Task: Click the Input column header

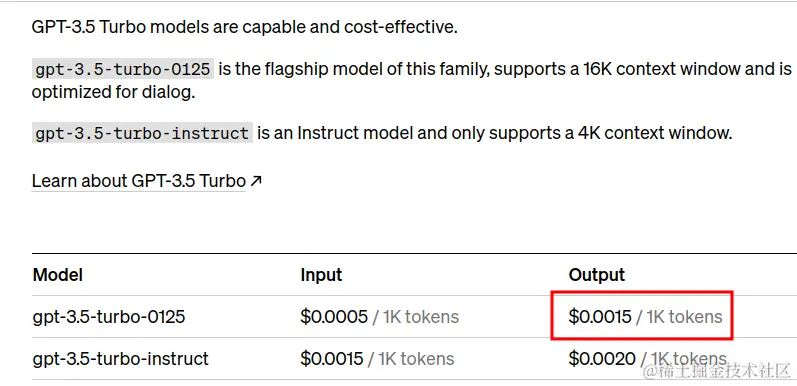Action: click(x=321, y=275)
